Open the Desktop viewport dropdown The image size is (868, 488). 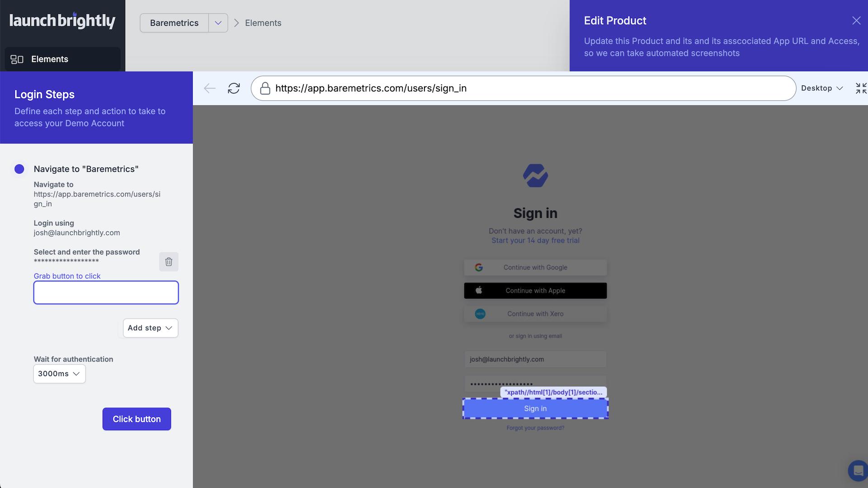(x=822, y=88)
